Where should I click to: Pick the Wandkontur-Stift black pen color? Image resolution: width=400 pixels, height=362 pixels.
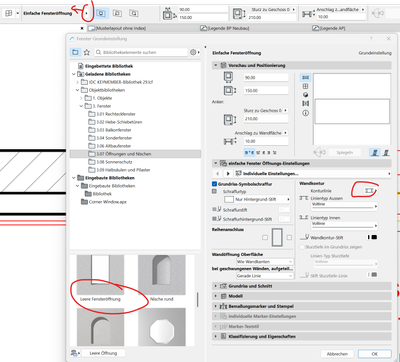pyautogui.click(x=374, y=237)
